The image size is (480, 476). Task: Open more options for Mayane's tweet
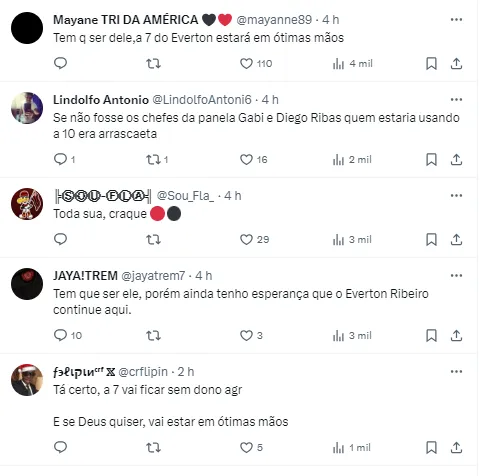(456, 20)
